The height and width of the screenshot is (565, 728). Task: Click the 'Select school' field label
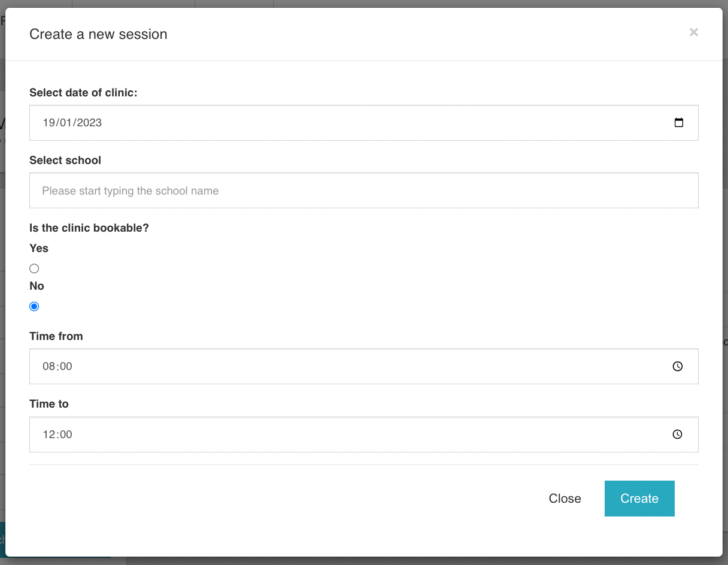point(65,160)
